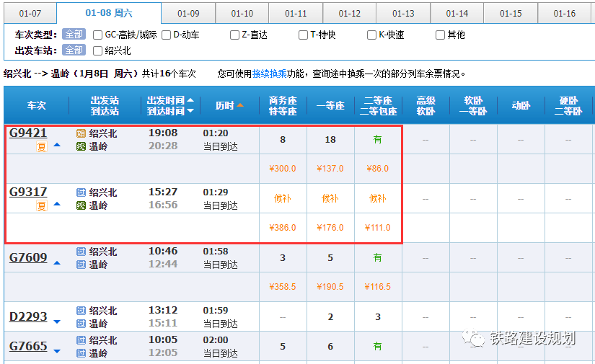
Task: Expand price details for train G7665
Action: click(x=57, y=351)
